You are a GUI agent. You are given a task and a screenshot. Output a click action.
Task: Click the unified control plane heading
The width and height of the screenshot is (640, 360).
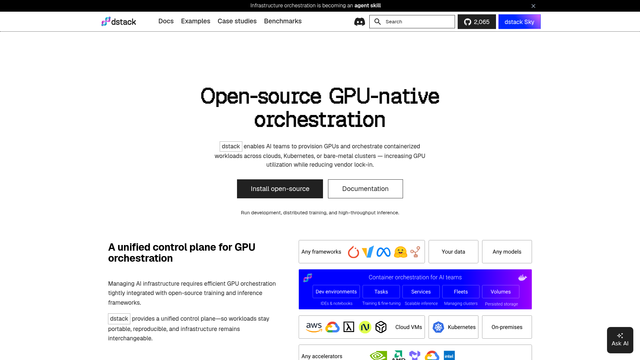(x=182, y=253)
